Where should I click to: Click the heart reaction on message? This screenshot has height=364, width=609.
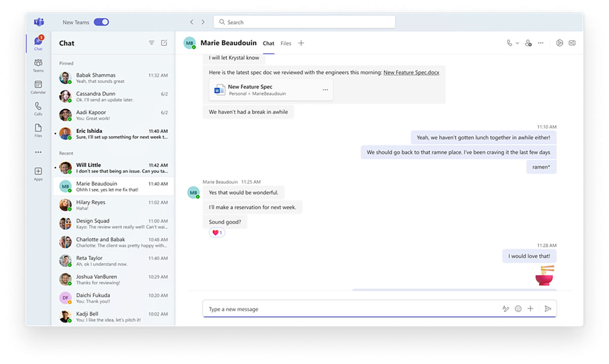pyautogui.click(x=217, y=233)
